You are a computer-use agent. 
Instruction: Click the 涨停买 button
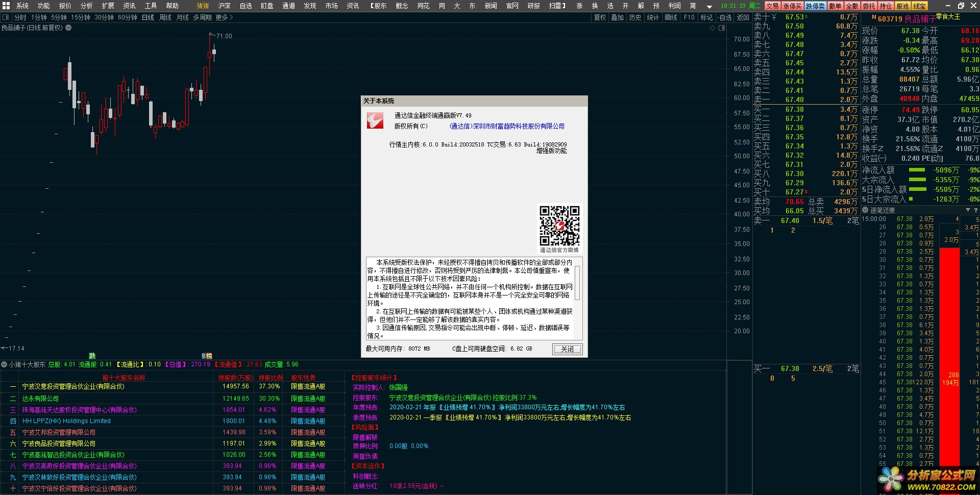tap(793, 6)
